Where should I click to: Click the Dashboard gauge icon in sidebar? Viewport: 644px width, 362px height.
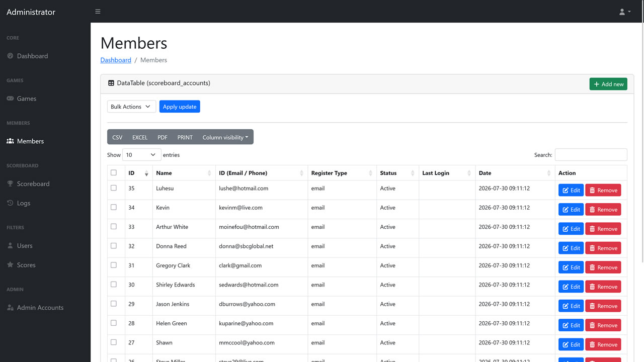[x=10, y=56]
